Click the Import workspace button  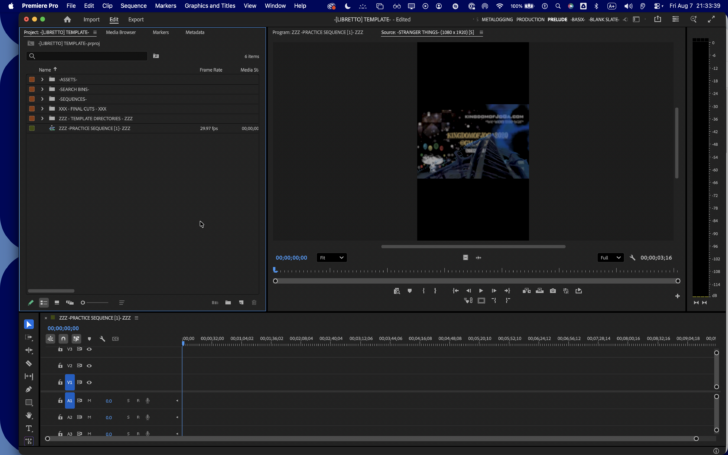tap(91, 20)
